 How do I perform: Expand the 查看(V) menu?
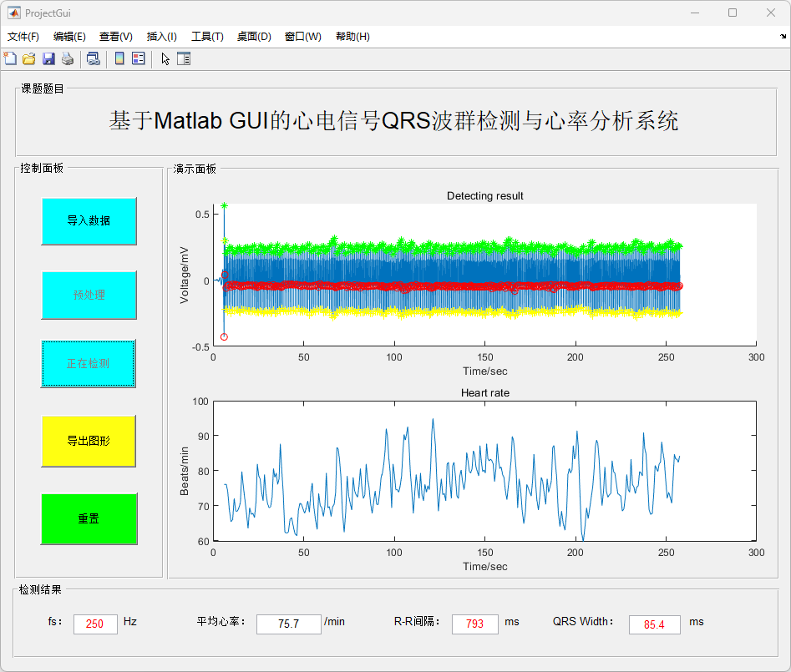(x=115, y=37)
